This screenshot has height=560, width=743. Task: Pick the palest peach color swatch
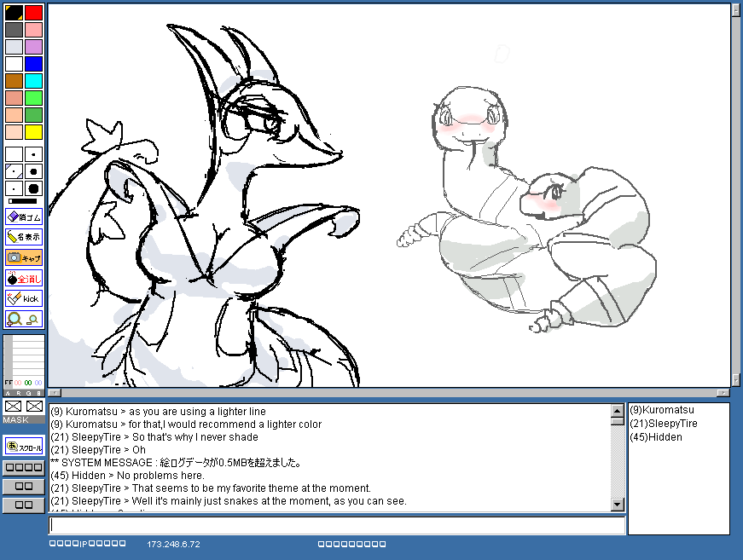click(14, 132)
